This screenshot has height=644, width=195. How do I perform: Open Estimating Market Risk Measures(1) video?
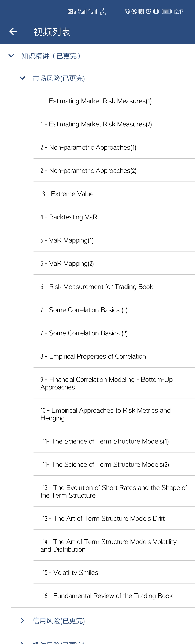coord(114,101)
